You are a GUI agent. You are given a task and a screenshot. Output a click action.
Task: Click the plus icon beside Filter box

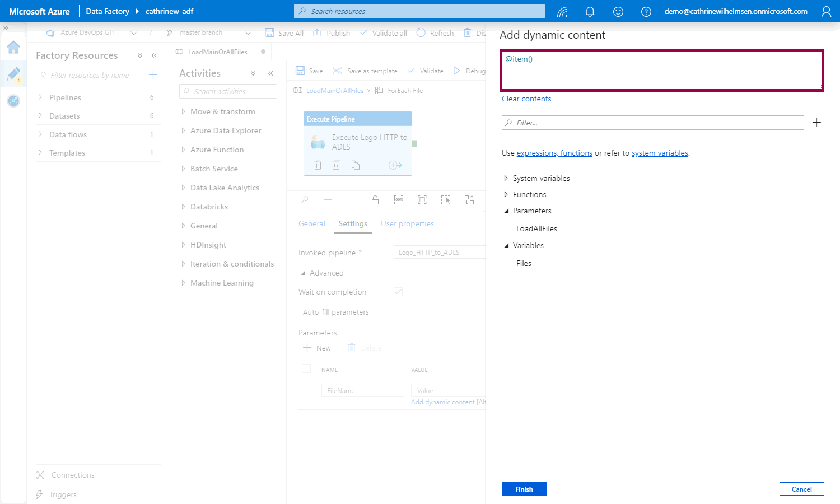[816, 123]
